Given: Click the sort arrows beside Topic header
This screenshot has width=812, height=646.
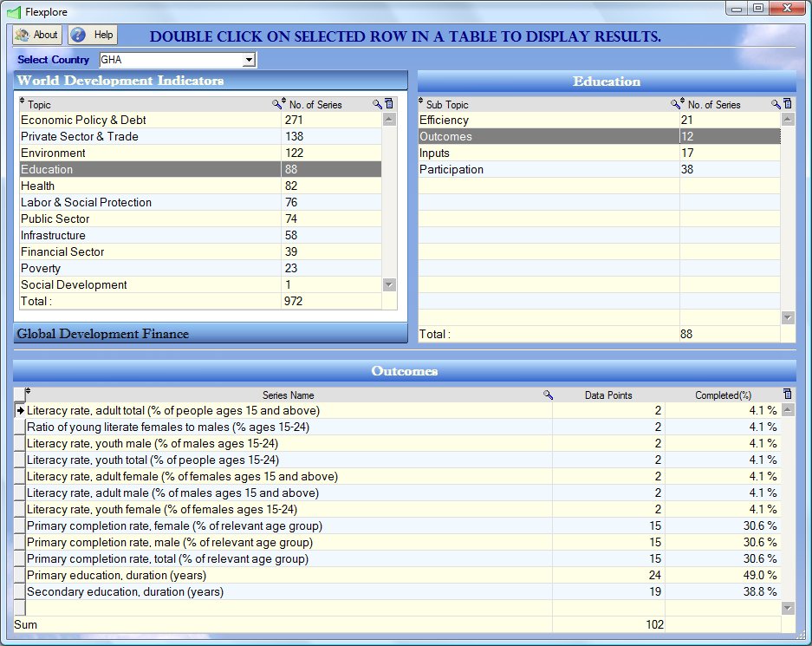Looking at the screenshot, I should (23, 101).
